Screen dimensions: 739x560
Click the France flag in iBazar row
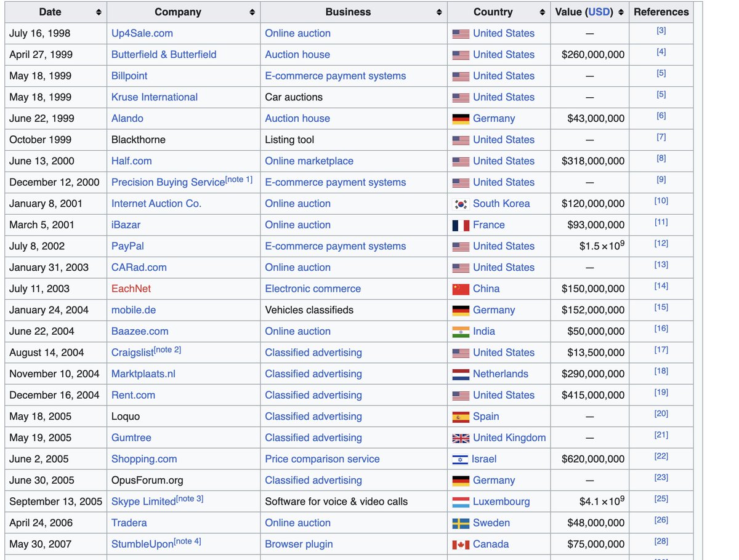click(461, 225)
